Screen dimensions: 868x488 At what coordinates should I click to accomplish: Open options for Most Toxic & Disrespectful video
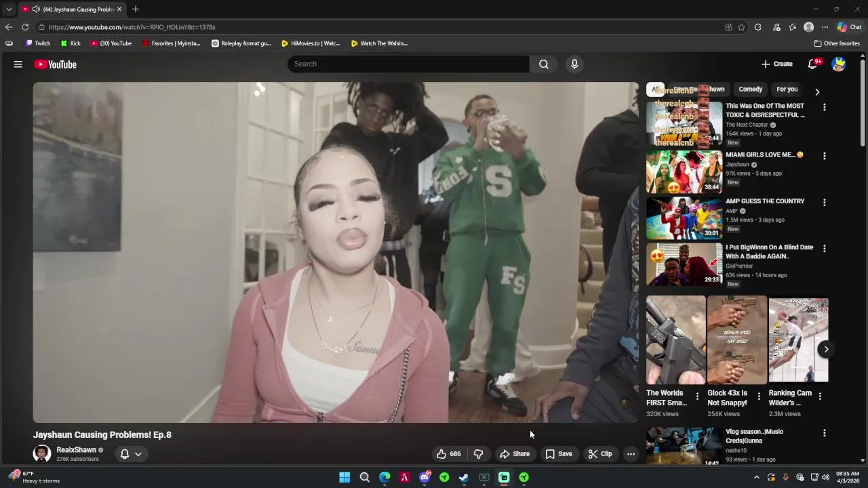click(x=825, y=107)
